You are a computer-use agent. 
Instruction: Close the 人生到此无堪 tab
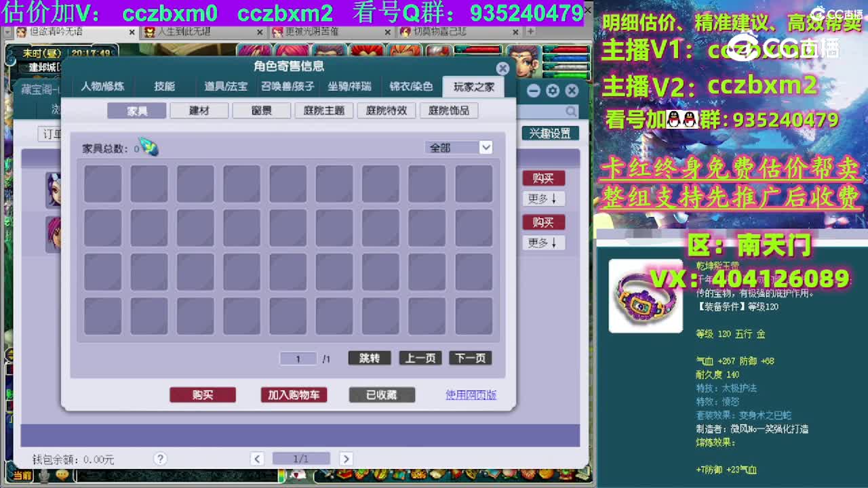(260, 32)
